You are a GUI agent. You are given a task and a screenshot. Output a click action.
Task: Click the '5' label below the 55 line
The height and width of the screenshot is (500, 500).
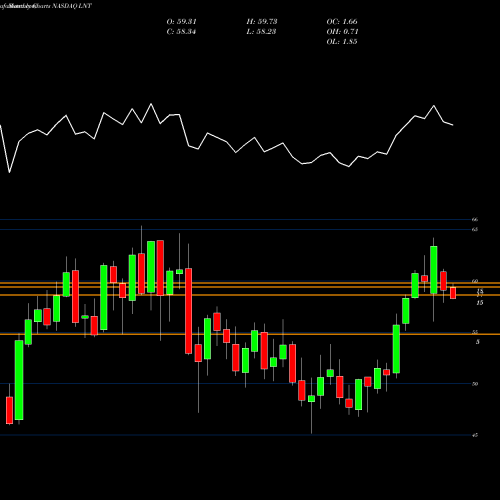(478, 342)
